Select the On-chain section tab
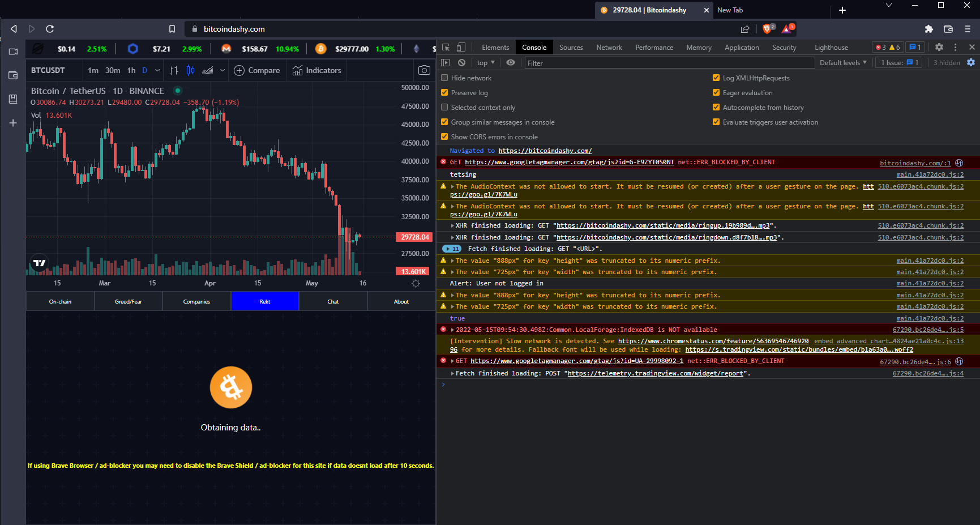980x525 pixels. 60,302
